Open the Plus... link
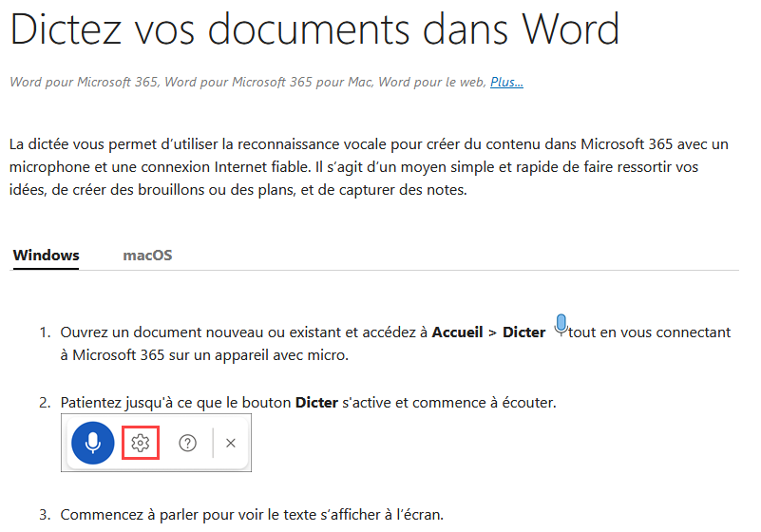Image resolution: width=761 pixels, height=532 pixels. pos(506,82)
